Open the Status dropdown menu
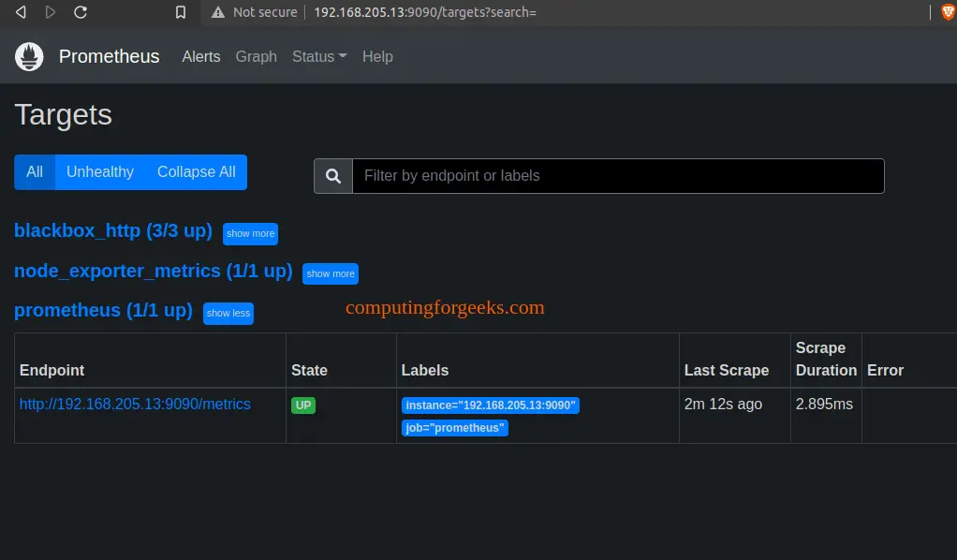The image size is (957, 560). [319, 56]
